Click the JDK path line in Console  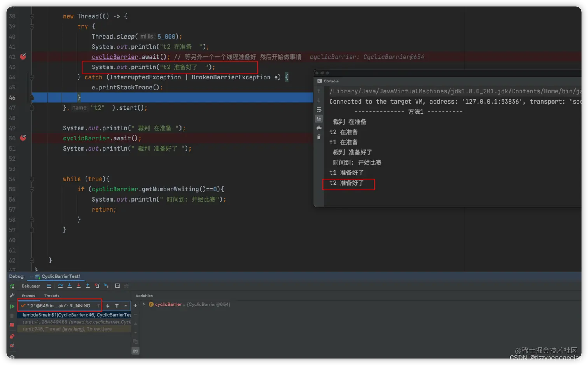click(x=455, y=91)
